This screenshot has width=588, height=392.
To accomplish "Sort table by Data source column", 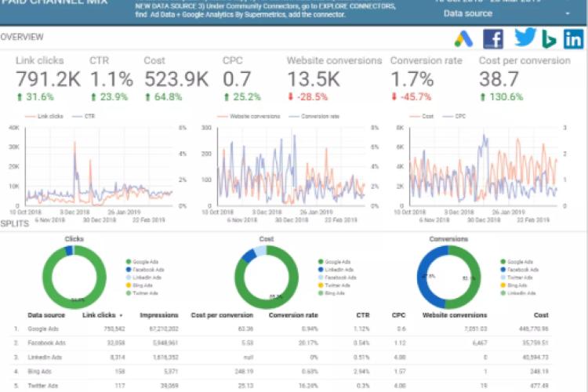I will pyautogui.click(x=46, y=315).
